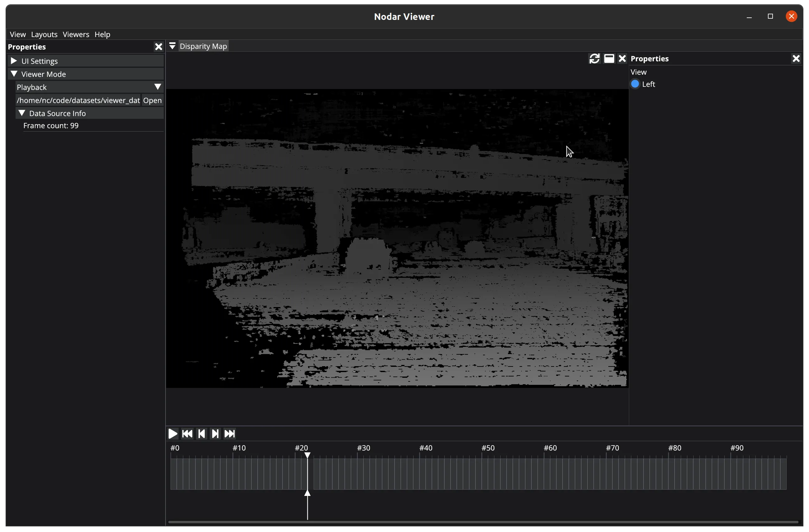This screenshot has width=809, height=532.
Task: Select the Disparity Map tab
Action: coord(203,46)
